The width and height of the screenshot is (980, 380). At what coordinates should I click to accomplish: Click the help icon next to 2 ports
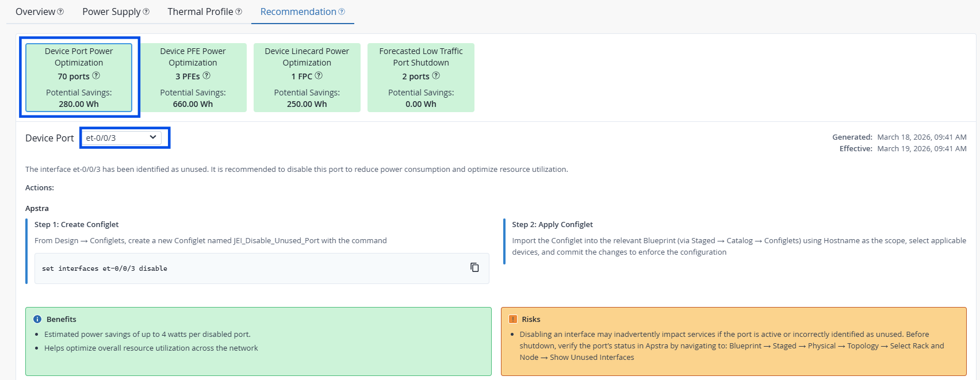click(x=436, y=76)
